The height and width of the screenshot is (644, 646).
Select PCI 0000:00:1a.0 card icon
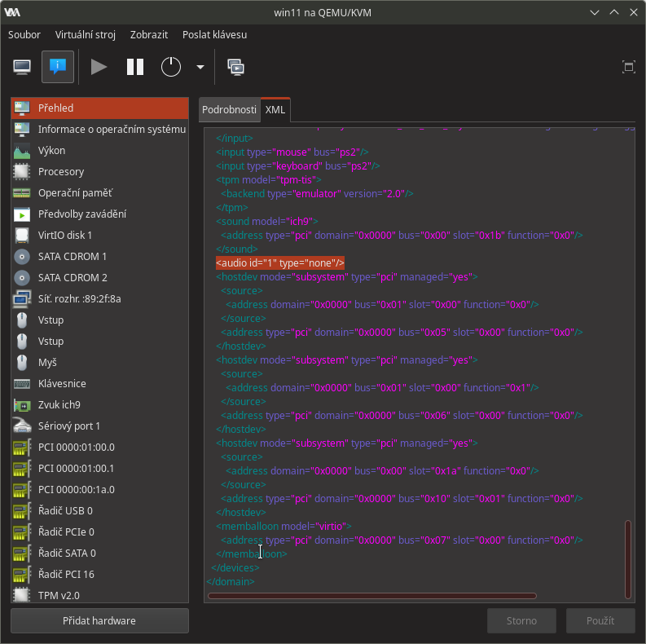pyautogui.click(x=22, y=490)
